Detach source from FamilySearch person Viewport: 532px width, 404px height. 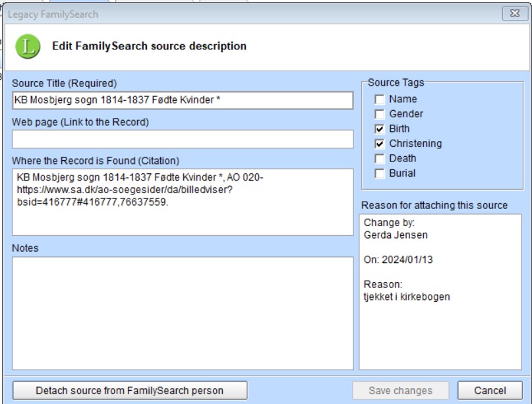pos(130,390)
